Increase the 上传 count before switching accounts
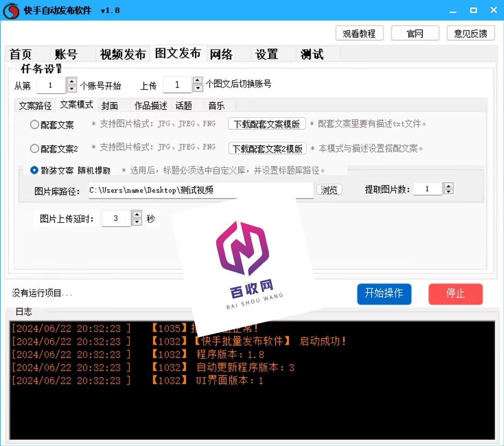 198,80
